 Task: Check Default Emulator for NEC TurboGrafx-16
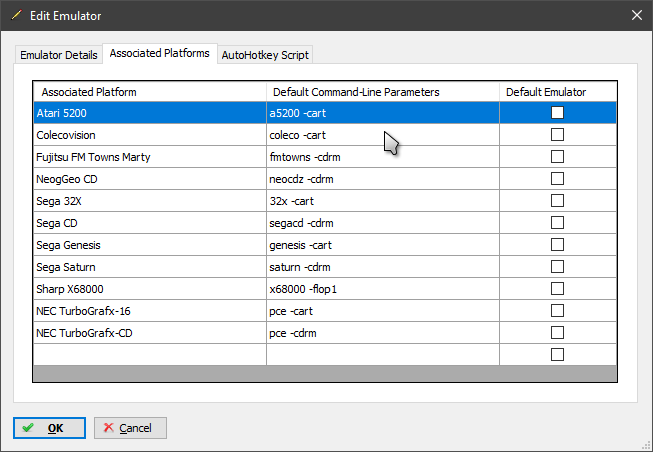pos(557,311)
